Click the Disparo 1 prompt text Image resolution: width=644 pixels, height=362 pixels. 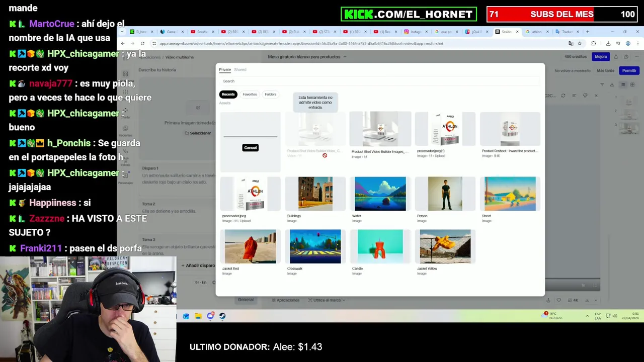179,178
